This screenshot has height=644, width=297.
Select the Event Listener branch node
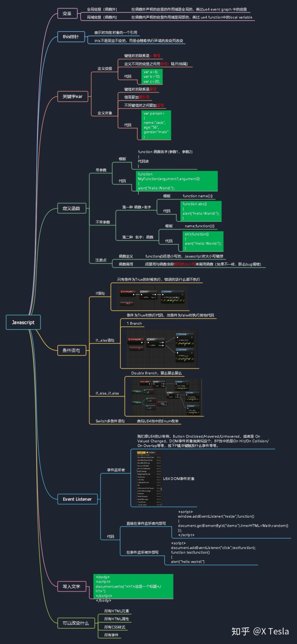click(x=77, y=499)
